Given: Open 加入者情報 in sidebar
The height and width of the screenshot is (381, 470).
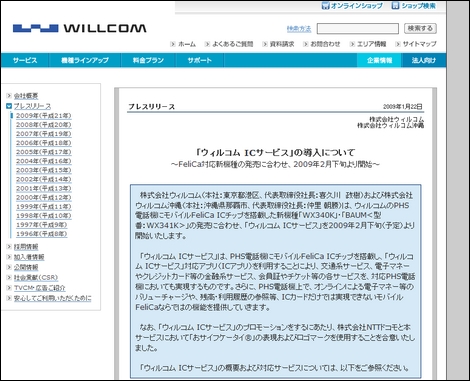Looking at the screenshot, I should pos(29,257).
